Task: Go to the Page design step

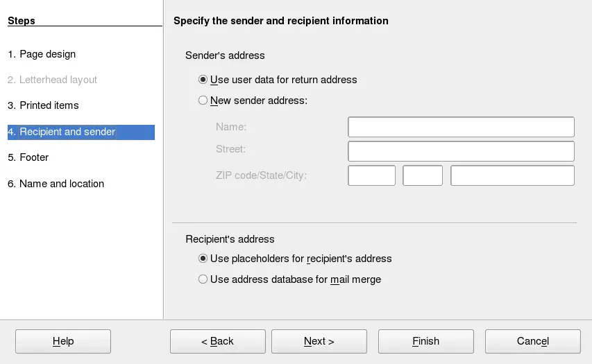Action: pyautogui.click(x=42, y=54)
